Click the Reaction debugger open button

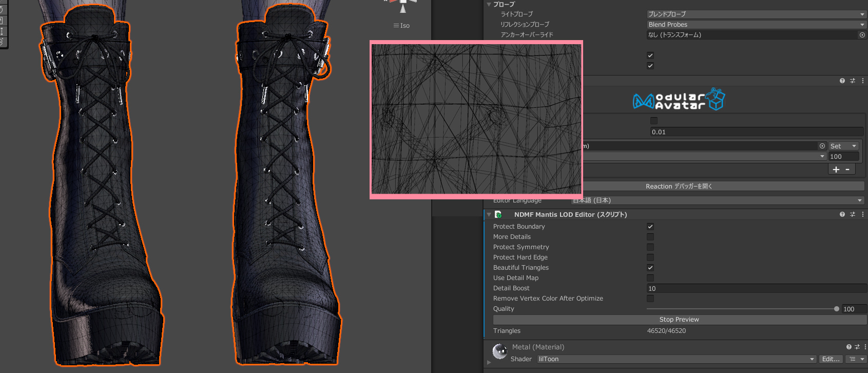pos(679,186)
